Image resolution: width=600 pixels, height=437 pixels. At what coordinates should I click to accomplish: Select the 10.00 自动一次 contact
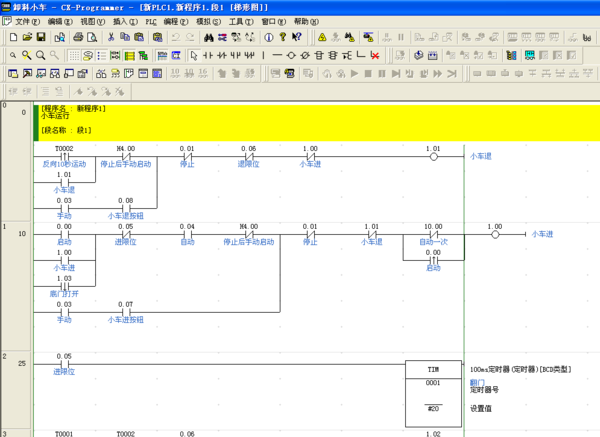tap(433, 234)
